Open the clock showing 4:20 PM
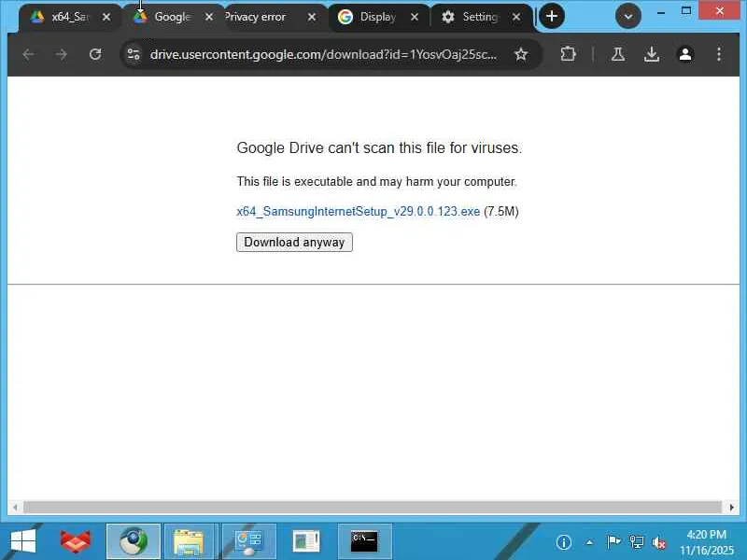747x560 pixels. pyautogui.click(x=706, y=542)
